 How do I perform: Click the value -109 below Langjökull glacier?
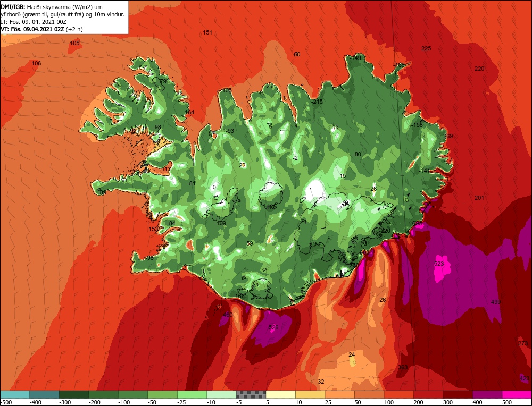coord(220,223)
